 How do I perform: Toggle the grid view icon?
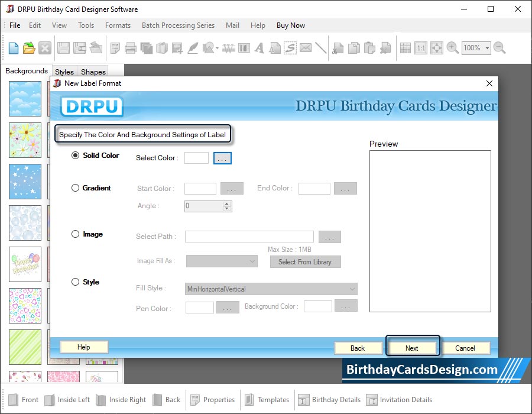pyautogui.click(x=405, y=48)
